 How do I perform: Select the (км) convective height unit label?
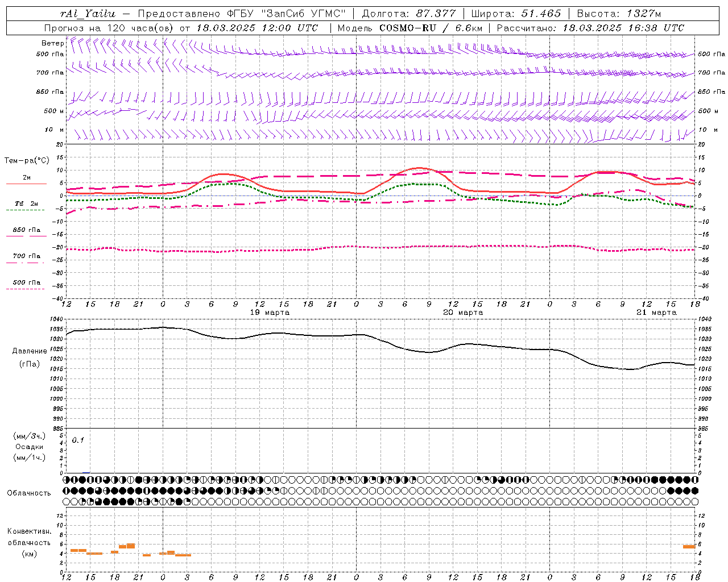click(x=30, y=554)
